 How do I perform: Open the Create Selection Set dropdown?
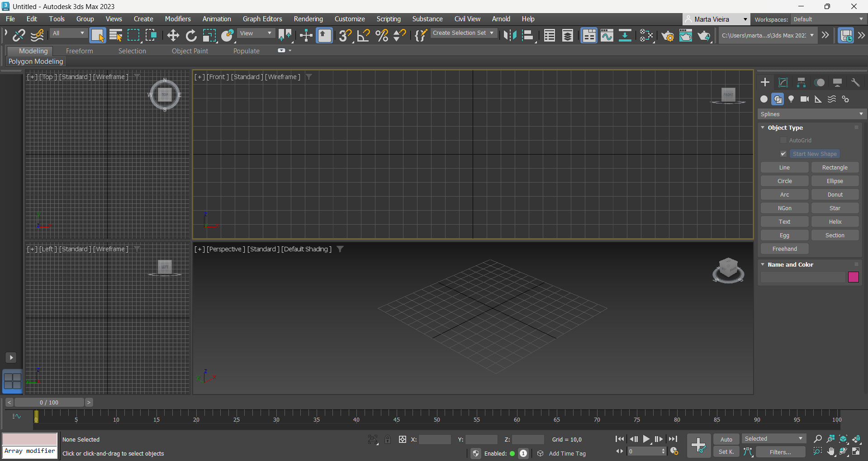[463, 33]
